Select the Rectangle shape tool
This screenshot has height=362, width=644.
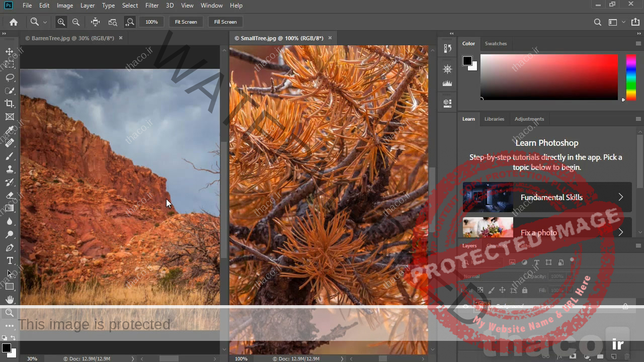pyautogui.click(x=10, y=287)
